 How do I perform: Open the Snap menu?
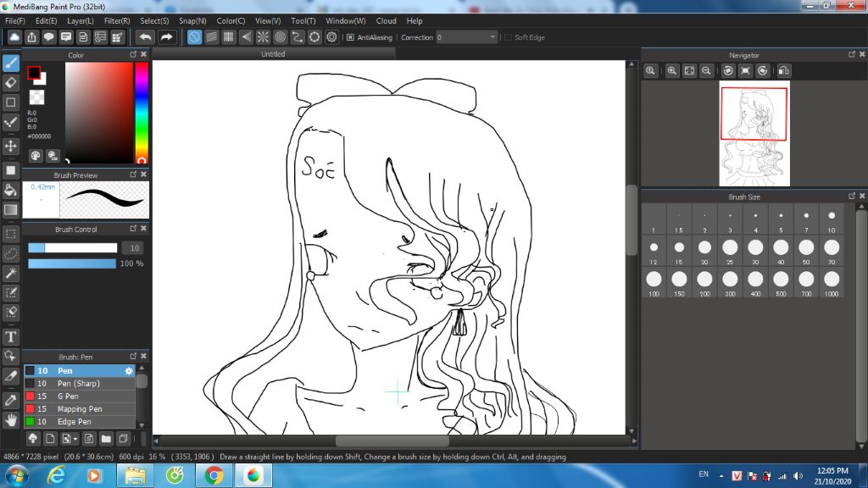[192, 21]
